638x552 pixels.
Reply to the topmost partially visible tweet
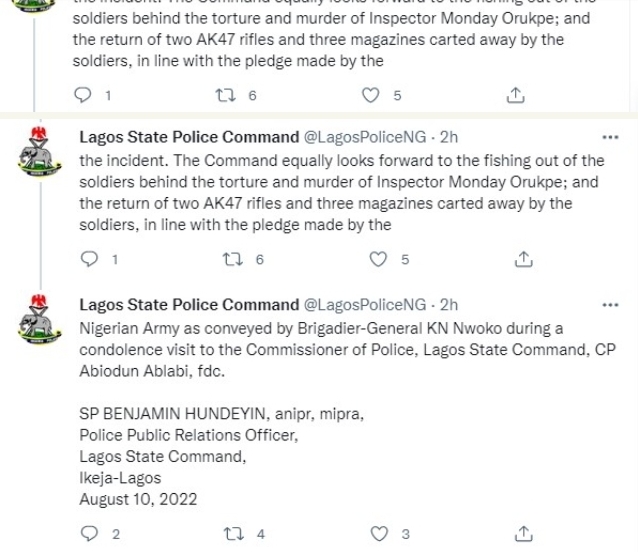coord(86,95)
